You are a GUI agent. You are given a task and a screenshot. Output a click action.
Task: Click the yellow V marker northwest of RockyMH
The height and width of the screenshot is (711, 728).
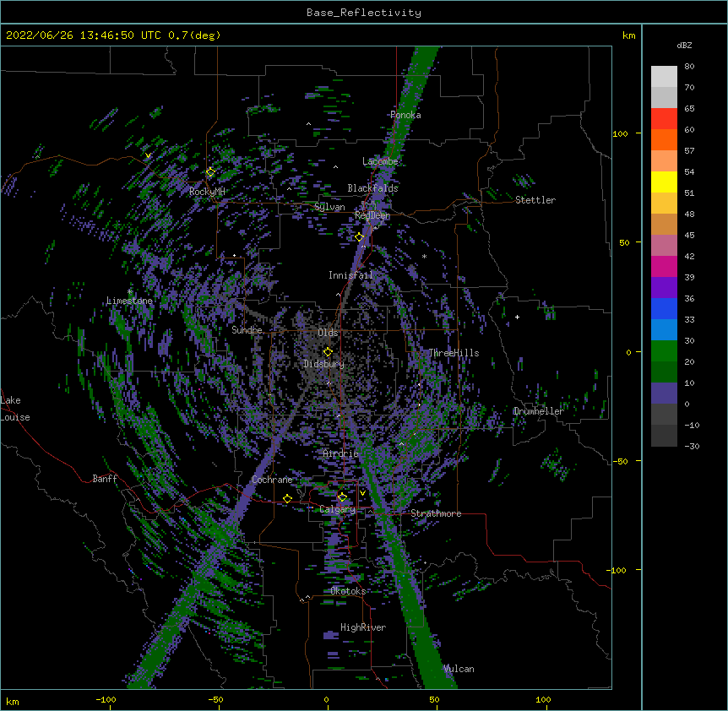pyautogui.click(x=148, y=155)
